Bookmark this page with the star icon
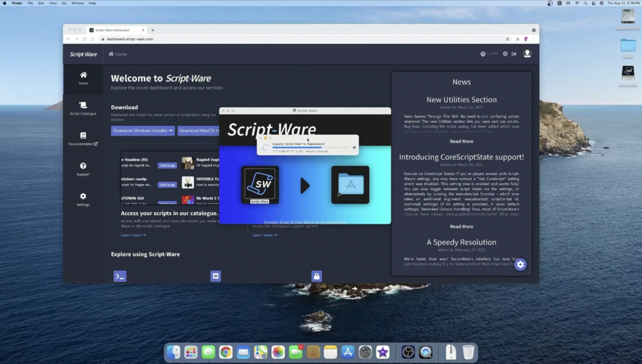The height and width of the screenshot is (364, 642). click(508, 39)
